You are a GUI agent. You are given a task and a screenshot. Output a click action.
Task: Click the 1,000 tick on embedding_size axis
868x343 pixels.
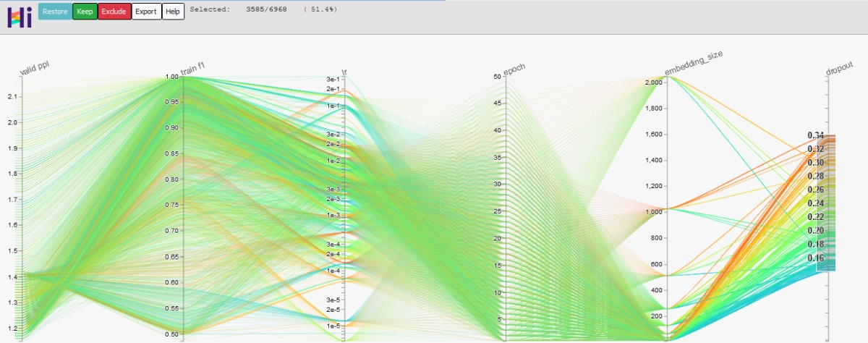pos(651,212)
